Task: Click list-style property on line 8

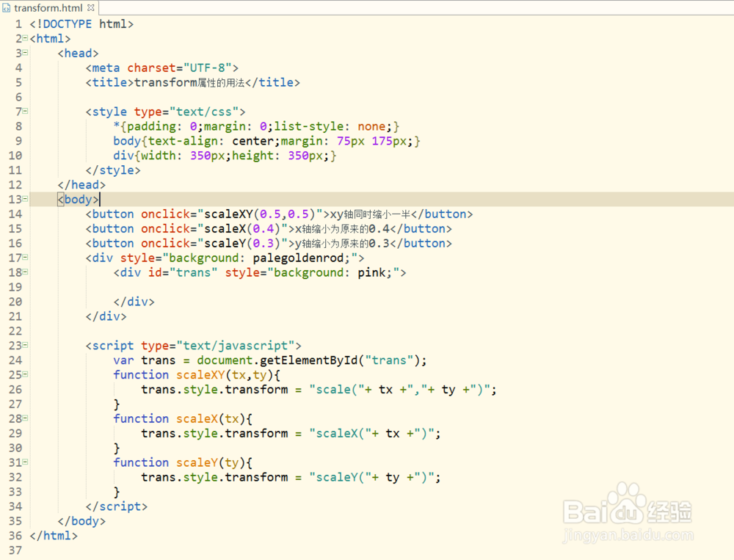Action: (x=309, y=126)
